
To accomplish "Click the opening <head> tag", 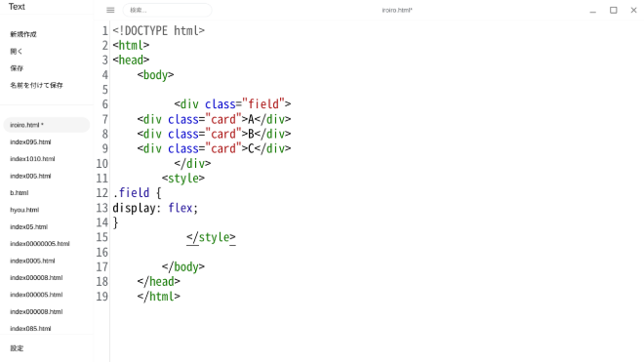I will pos(131,60).
